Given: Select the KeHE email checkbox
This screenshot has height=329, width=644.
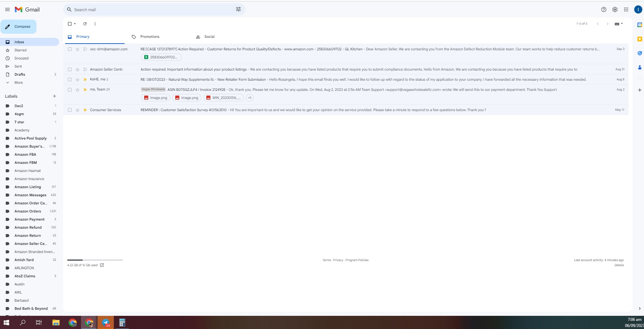Looking at the screenshot, I should point(70,80).
